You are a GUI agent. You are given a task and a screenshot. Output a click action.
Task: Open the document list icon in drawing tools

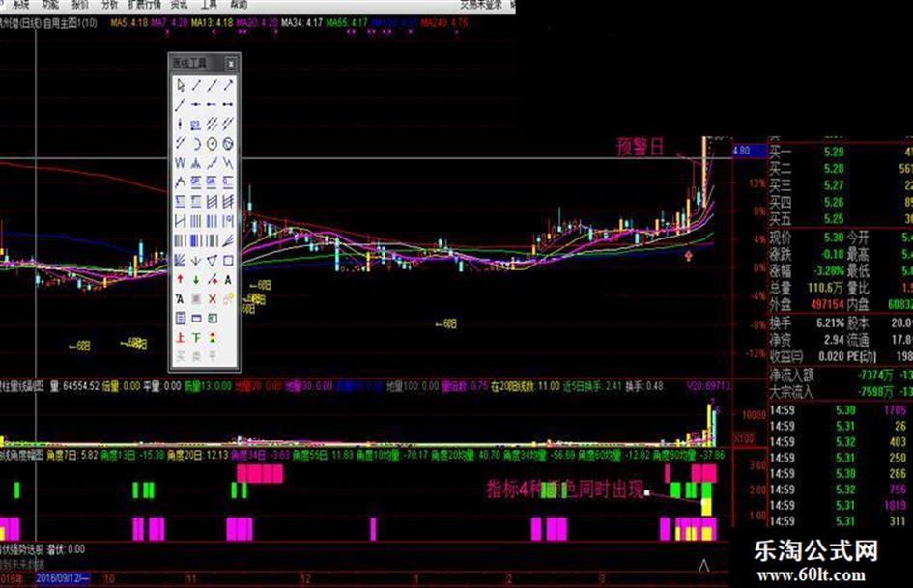(180, 319)
